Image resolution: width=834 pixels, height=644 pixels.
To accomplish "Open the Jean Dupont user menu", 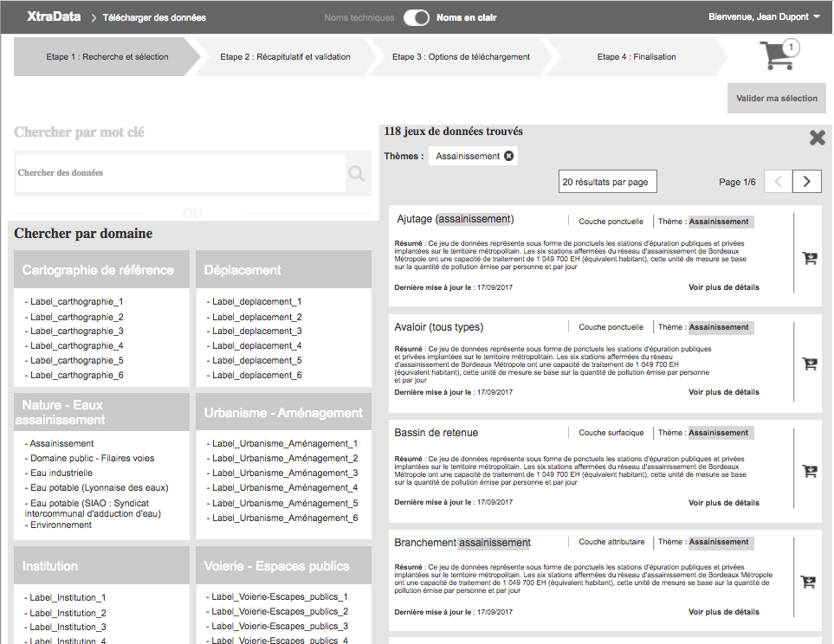I will (x=759, y=16).
